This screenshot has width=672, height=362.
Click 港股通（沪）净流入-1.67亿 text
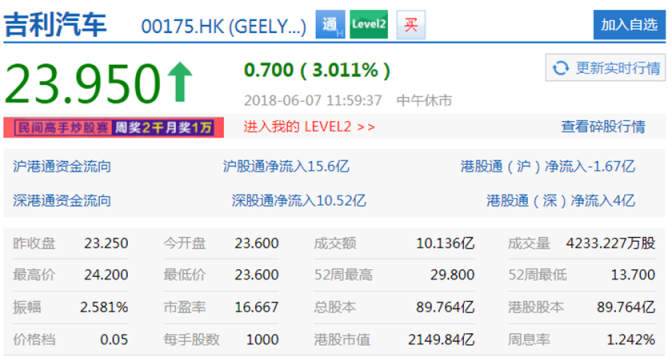548,166
